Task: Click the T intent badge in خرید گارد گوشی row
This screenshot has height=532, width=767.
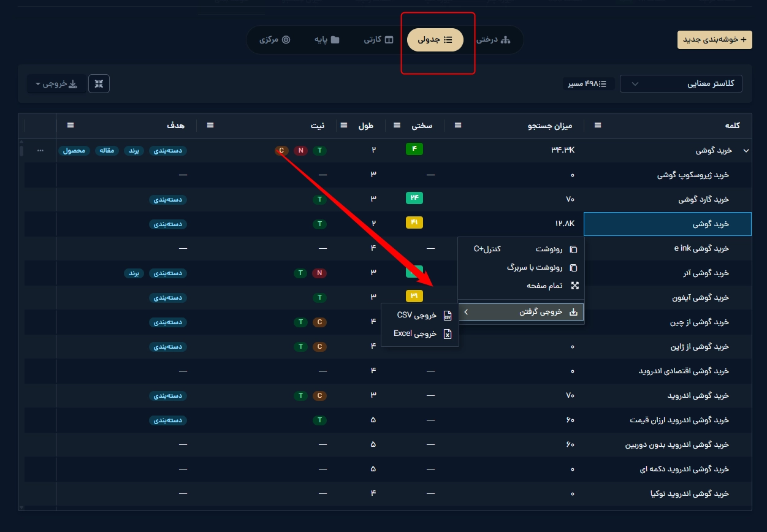Action: [319, 199]
